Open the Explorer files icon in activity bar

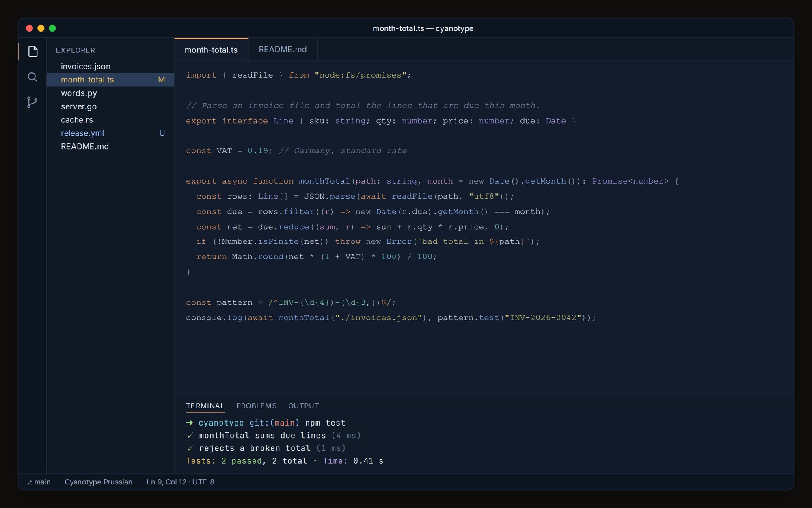tap(33, 51)
